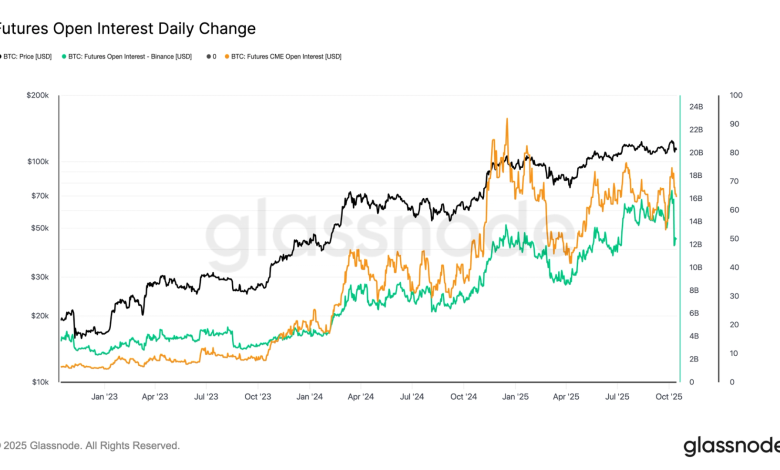The height and width of the screenshot is (470, 780).
Task: Click the glassnode logo at bottom right
Action: (x=730, y=445)
